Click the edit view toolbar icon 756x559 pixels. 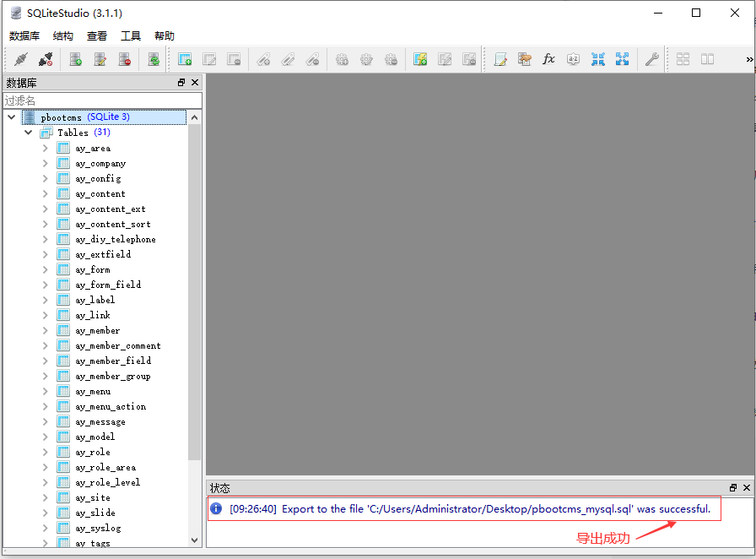pyautogui.click(x=445, y=59)
